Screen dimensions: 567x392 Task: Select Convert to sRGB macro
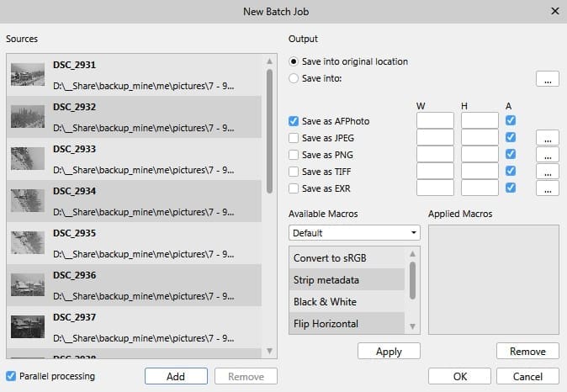pyautogui.click(x=347, y=258)
